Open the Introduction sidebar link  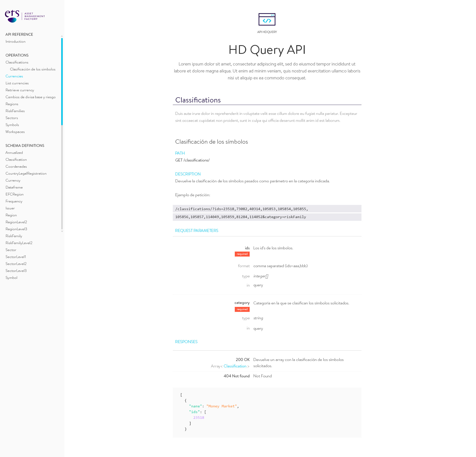pyautogui.click(x=15, y=41)
